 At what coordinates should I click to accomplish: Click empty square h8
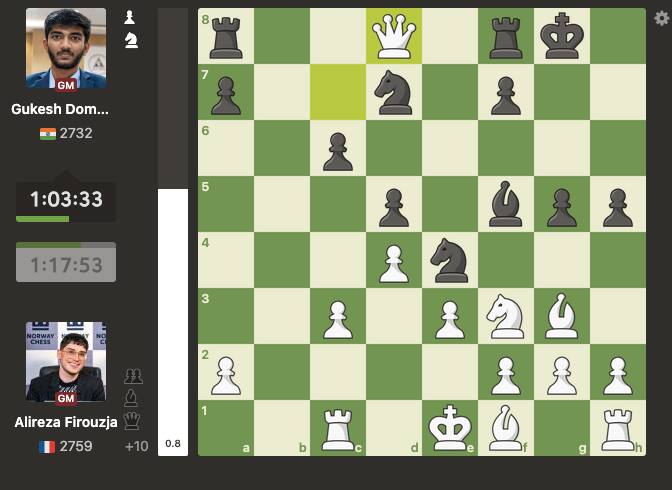click(x=618, y=36)
